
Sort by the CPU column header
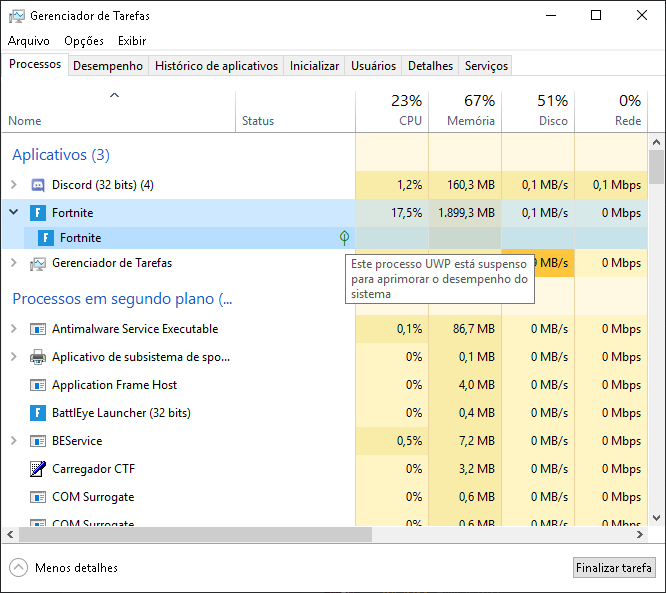point(392,111)
